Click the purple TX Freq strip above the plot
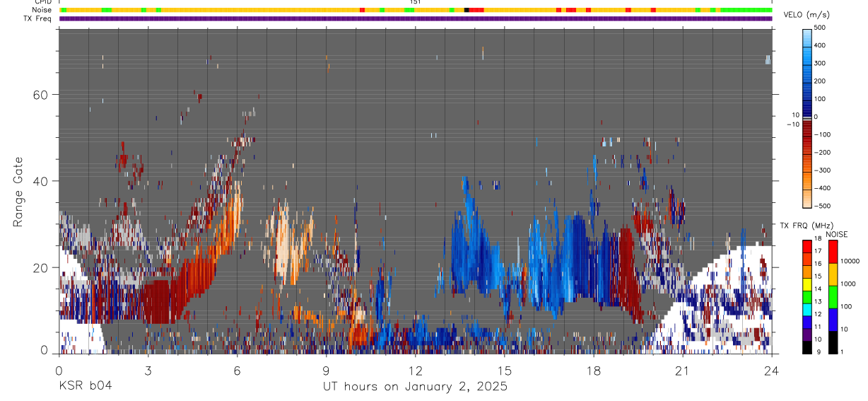Screen dimensions: 868x401 416,18
